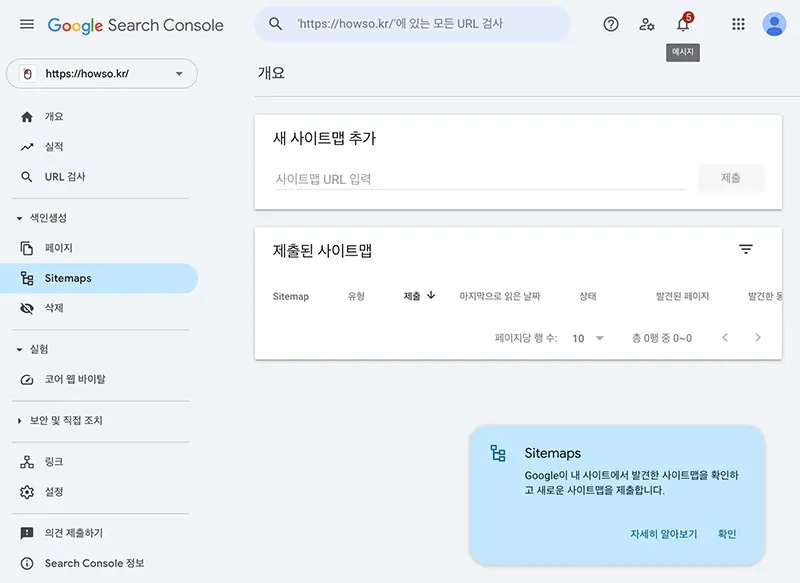Click the Google Search Console logo
This screenshot has width=800, height=583.
pyautogui.click(x=136, y=25)
